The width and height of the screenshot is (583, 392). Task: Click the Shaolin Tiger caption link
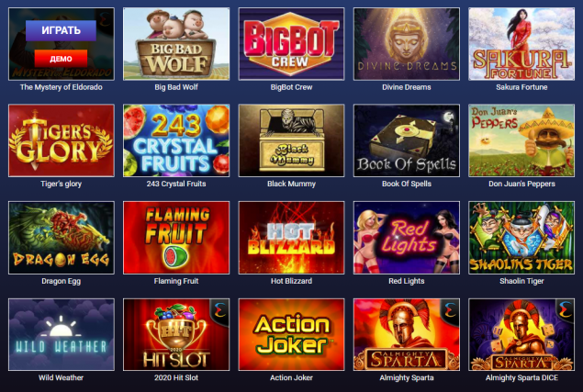pos(521,281)
